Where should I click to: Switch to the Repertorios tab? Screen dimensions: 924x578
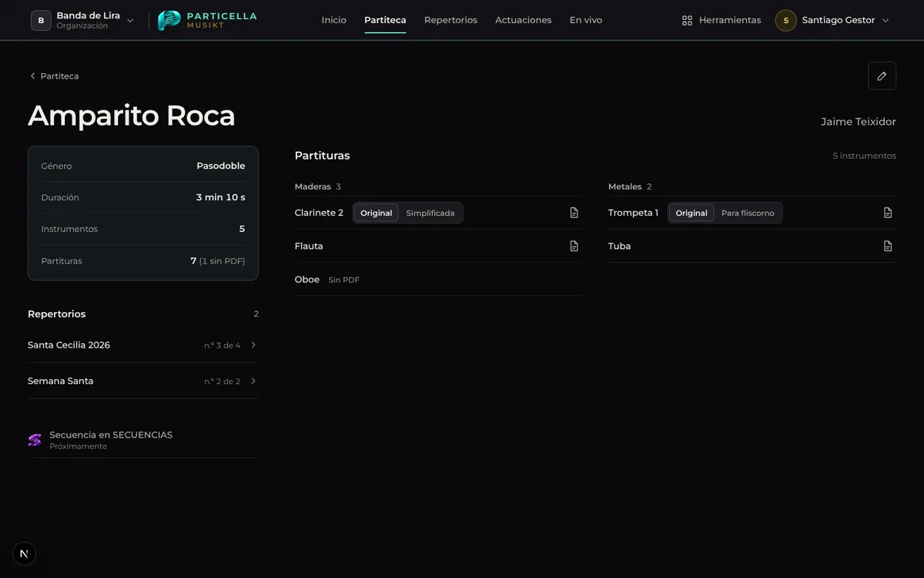tap(450, 20)
